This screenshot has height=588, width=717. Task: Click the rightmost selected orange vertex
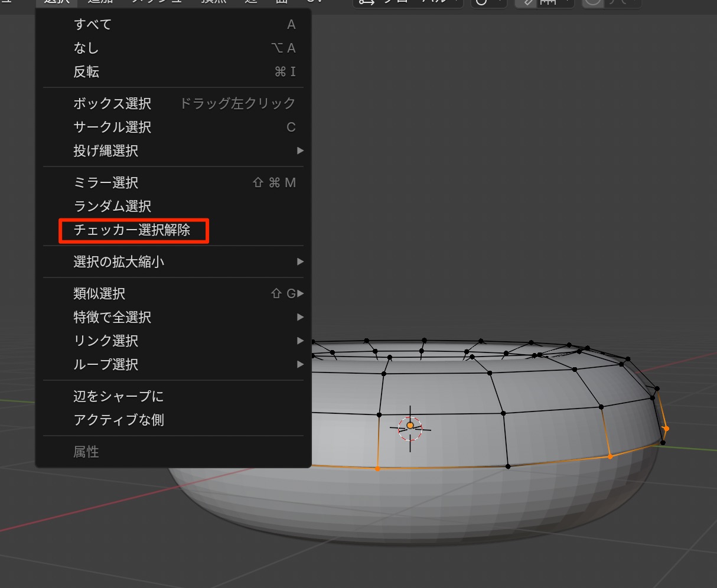666,429
